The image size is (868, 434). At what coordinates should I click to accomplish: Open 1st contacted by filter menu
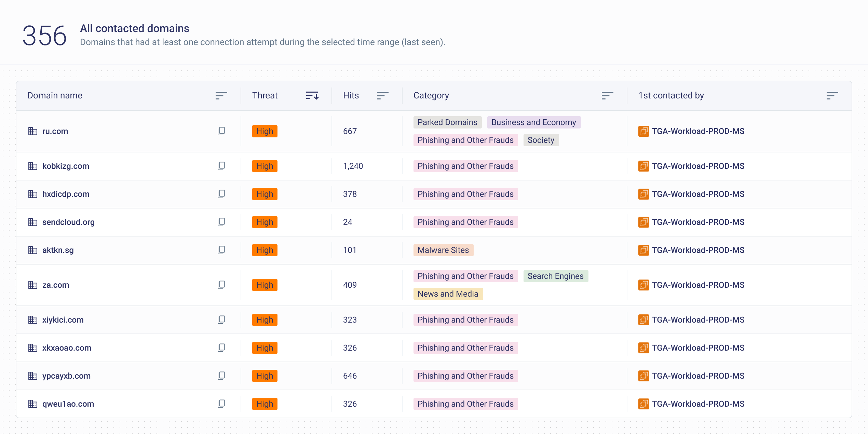coord(832,96)
